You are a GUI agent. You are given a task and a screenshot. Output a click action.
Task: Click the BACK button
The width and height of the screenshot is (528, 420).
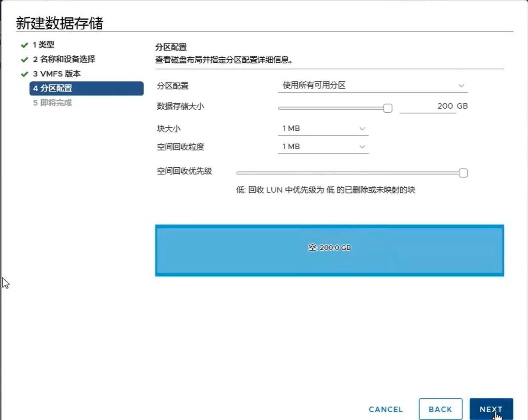click(x=440, y=409)
